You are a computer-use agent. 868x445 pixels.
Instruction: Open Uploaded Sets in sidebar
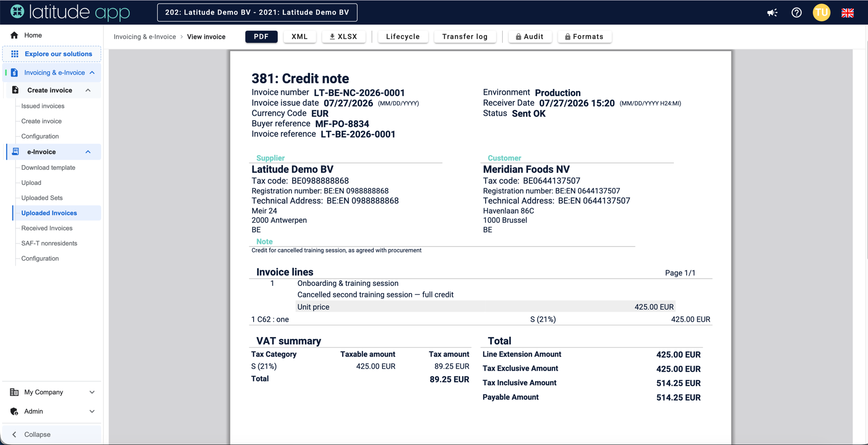tap(42, 198)
